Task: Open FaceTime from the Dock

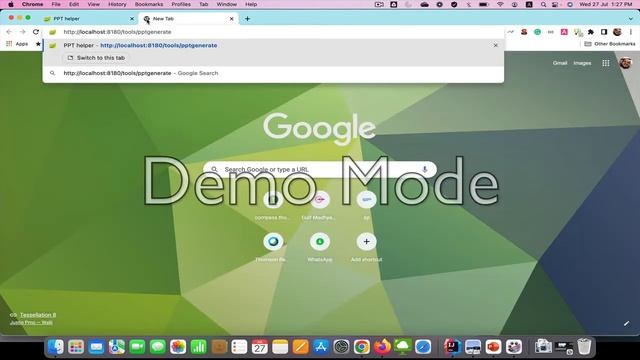Action: pyautogui.click(x=137, y=347)
